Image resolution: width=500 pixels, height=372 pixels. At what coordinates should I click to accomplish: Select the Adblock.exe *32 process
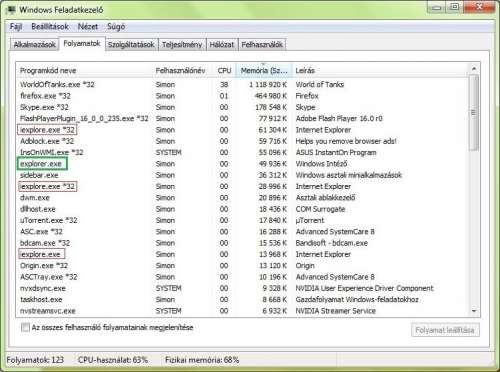[x=242, y=141]
